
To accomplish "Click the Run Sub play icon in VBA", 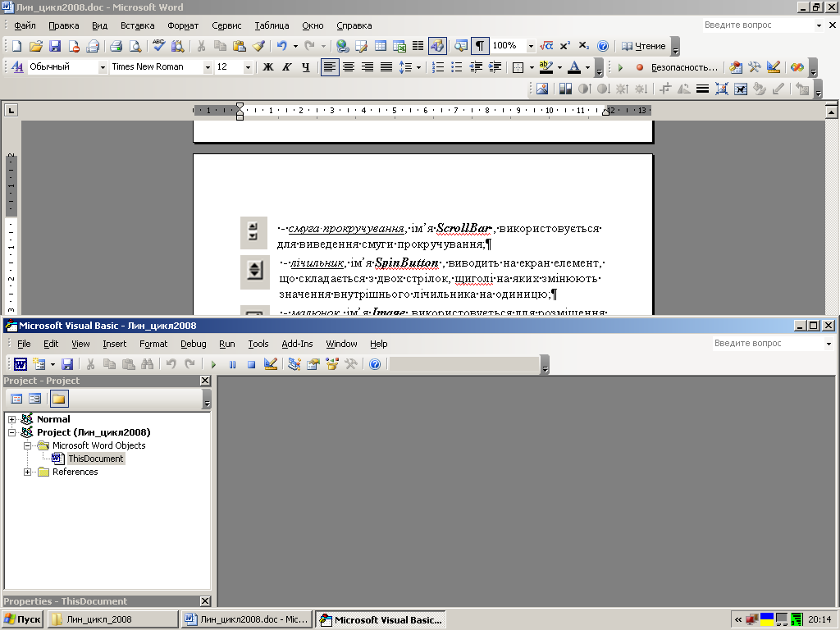I will (x=213, y=364).
